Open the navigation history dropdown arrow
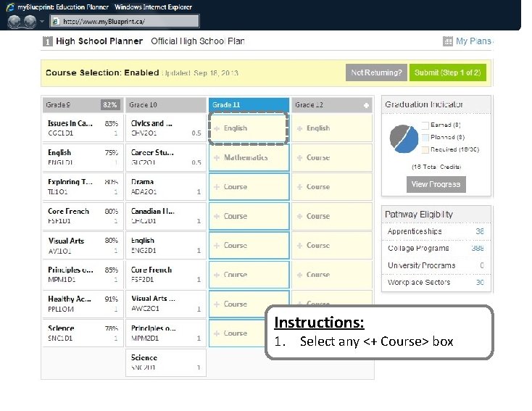 [x=42, y=21]
